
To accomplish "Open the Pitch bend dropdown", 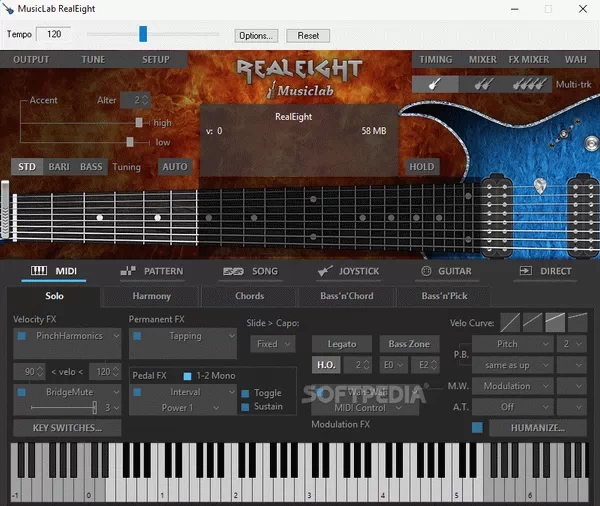I will coord(513,344).
